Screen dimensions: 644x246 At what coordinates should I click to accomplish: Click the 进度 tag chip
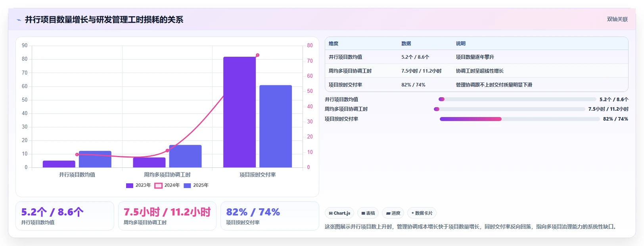coord(393,213)
